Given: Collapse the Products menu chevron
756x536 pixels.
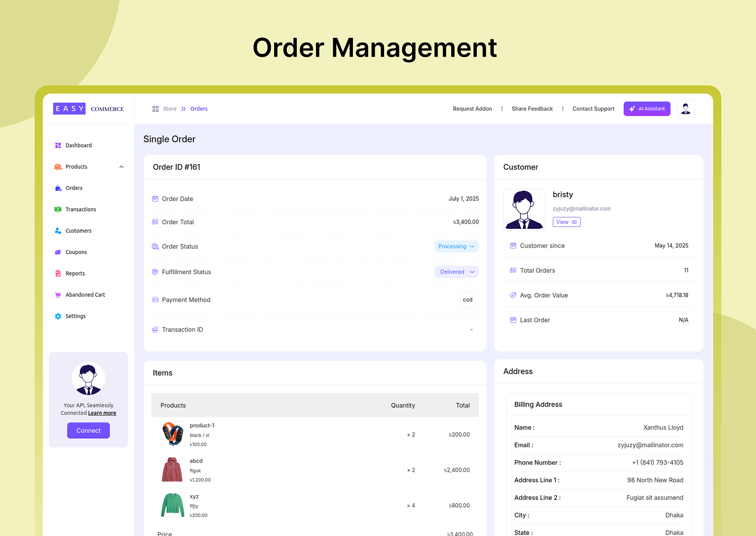Looking at the screenshot, I should (121, 167).
